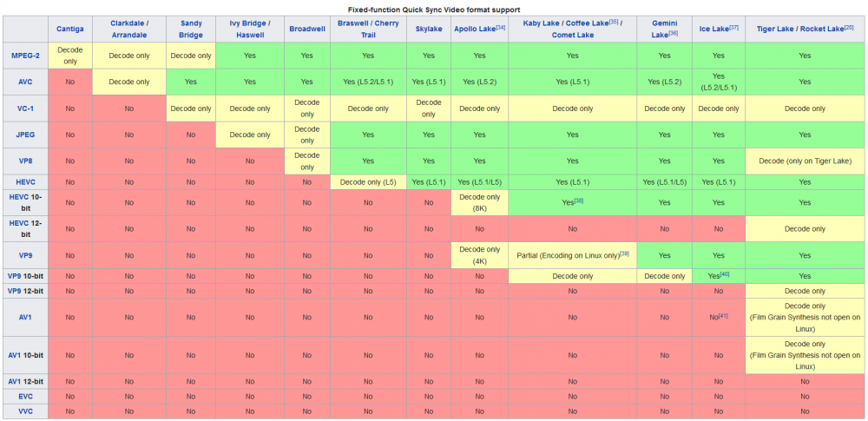Click the VP8 format link
This screenshot has width=868, height=421.
tap(25, 161)
